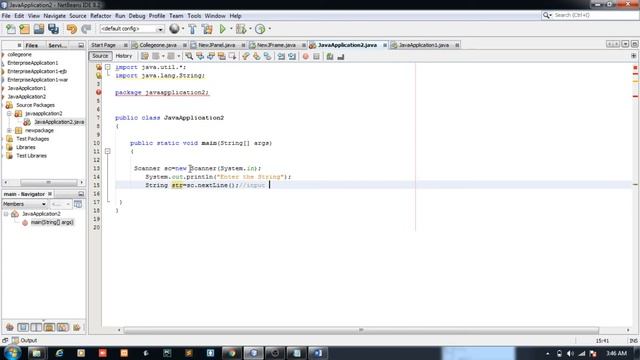The height and width of the screenshot is (360, 640).
Task: Open Chrome from the taskbar
Action: tap(232, 353)
